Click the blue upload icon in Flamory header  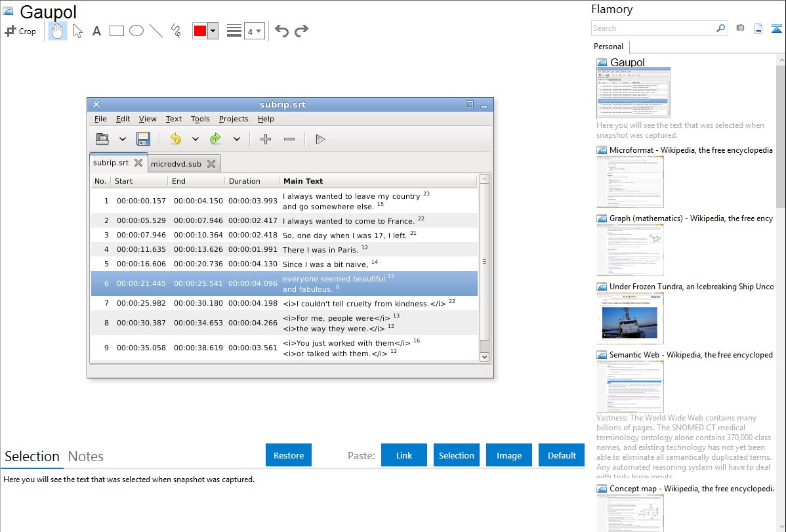pyautogui.click(x=776, y=28)
